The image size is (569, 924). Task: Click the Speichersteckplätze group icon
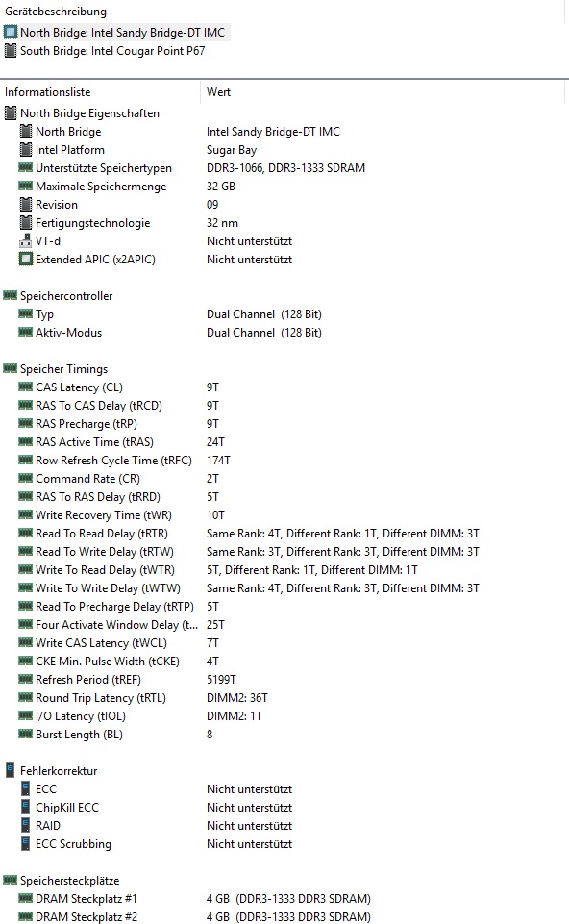pyautogui.click(x=10, y=881)
